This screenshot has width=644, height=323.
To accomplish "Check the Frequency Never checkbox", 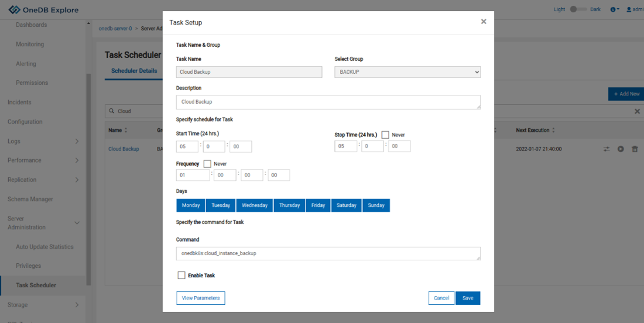I will pos(207,164).
